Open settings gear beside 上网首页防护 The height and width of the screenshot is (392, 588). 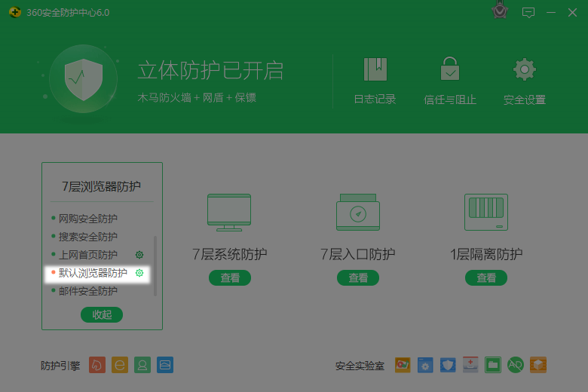pyautogui.click(x=139, y=255)
